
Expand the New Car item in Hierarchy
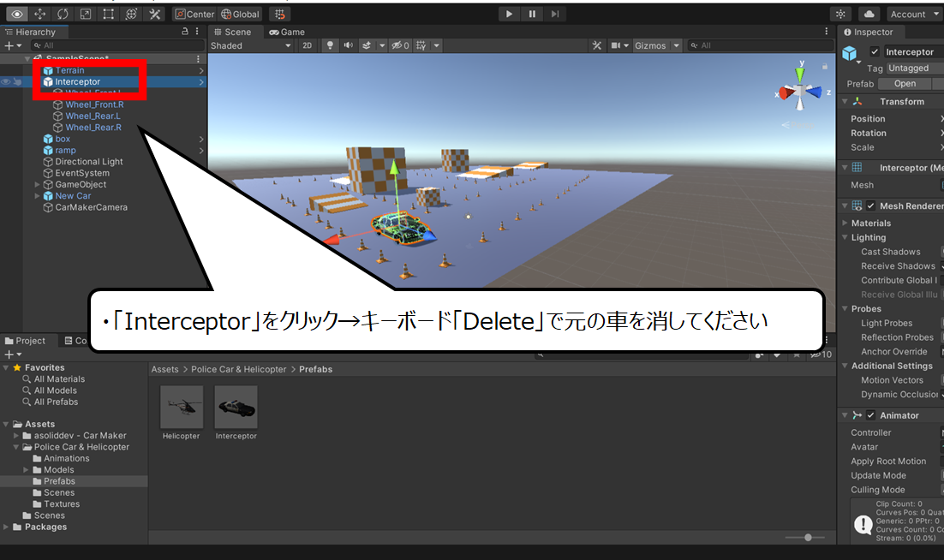(38, 196)
